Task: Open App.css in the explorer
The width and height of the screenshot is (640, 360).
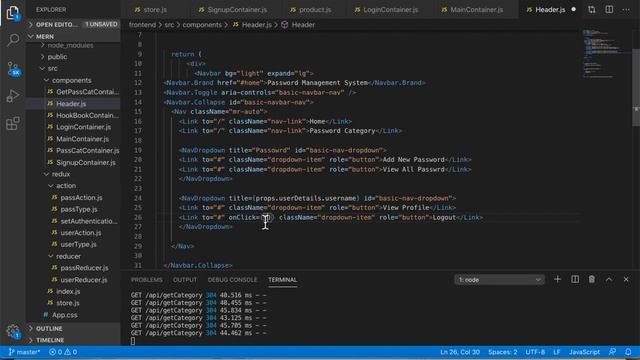Action: point(64,315)
